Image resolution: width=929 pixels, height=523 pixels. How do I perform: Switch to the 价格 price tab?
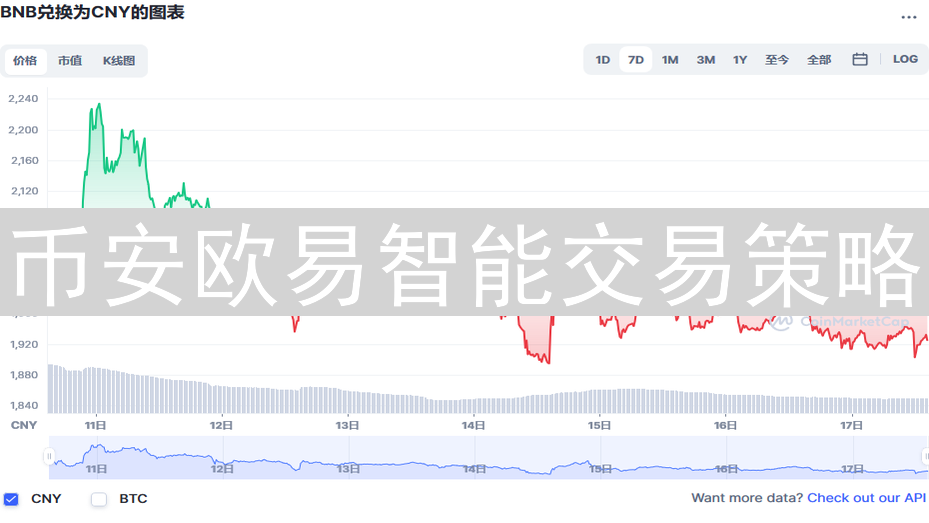click(x=25, y=60)
